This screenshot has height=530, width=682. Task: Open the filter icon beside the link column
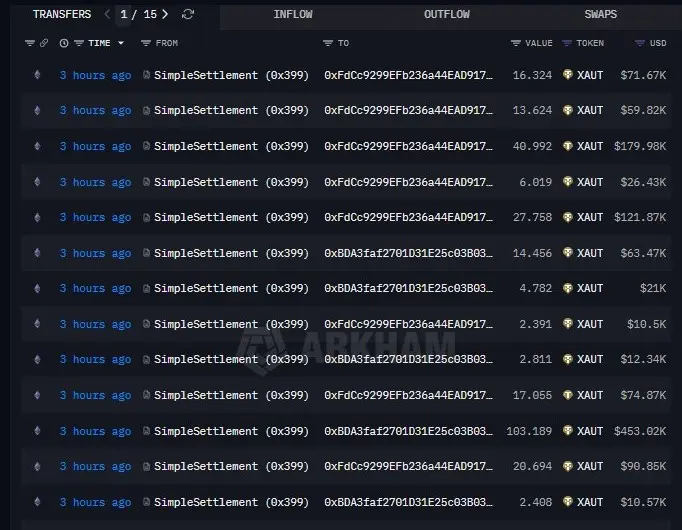[30, 43]
